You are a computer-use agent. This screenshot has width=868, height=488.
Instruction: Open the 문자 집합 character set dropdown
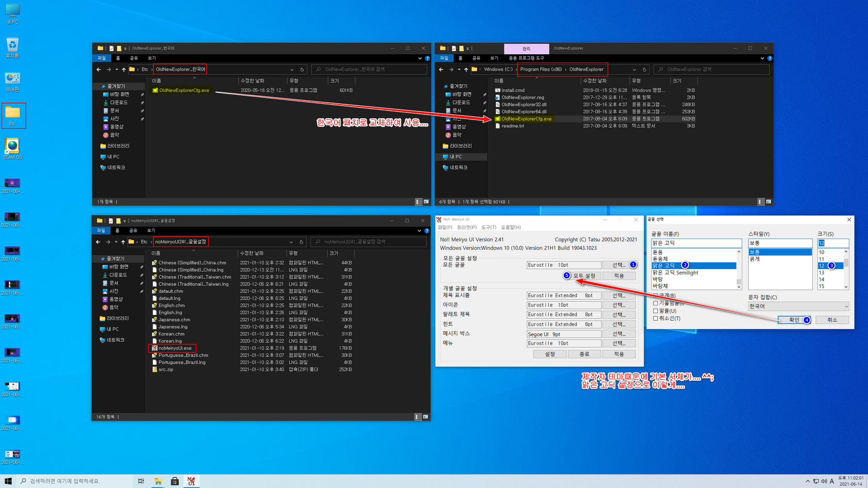[x=798, y=306]
